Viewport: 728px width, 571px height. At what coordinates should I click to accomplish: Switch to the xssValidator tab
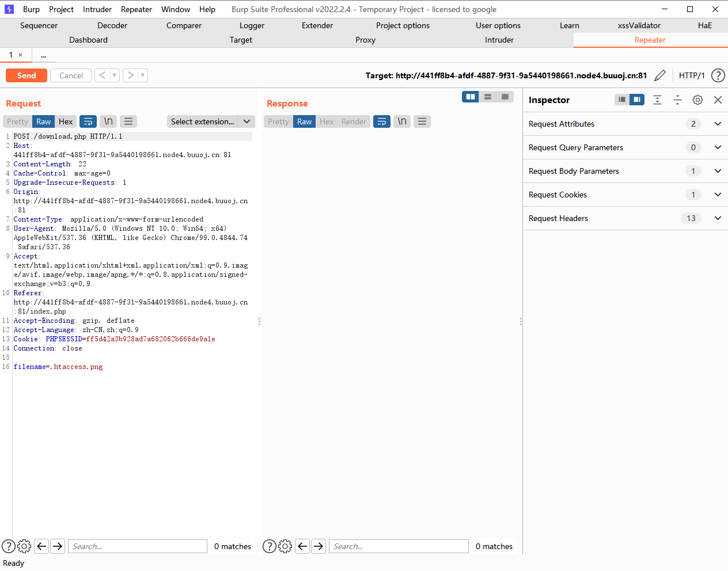(639, 25)
